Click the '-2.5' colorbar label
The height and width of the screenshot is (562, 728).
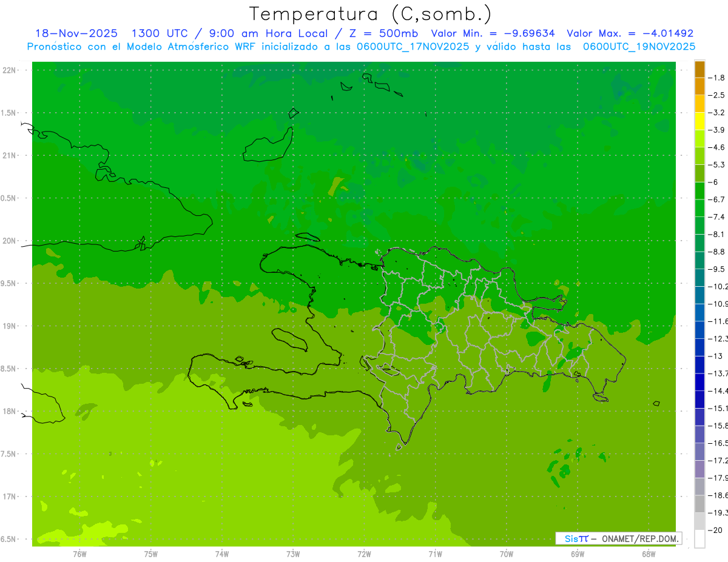pos(716,95)
